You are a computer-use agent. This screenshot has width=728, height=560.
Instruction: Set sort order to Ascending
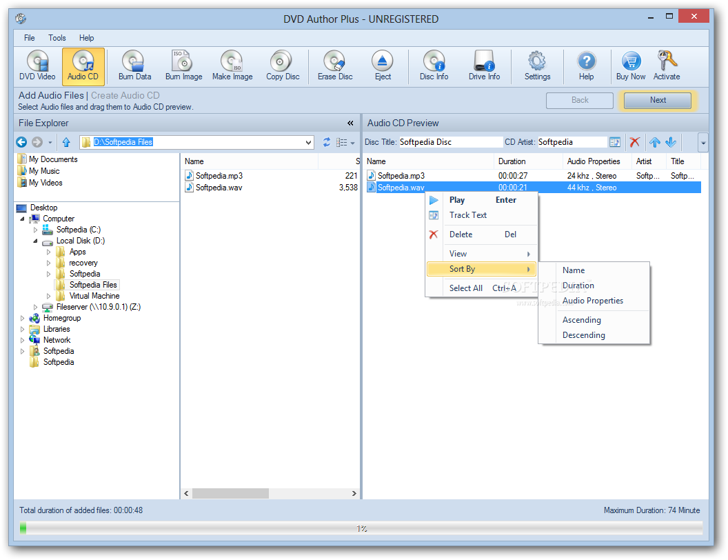[594, 320]
